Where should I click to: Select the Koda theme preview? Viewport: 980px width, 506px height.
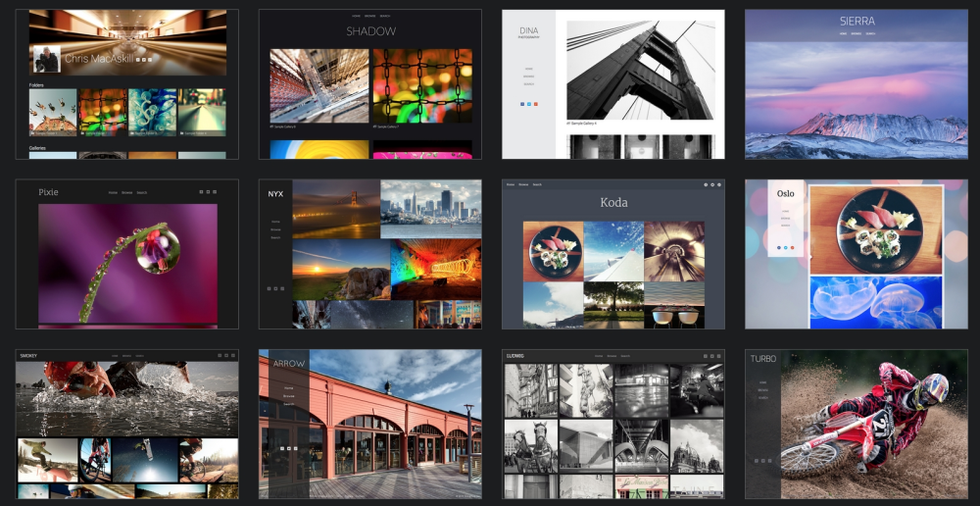pos(613,254)
